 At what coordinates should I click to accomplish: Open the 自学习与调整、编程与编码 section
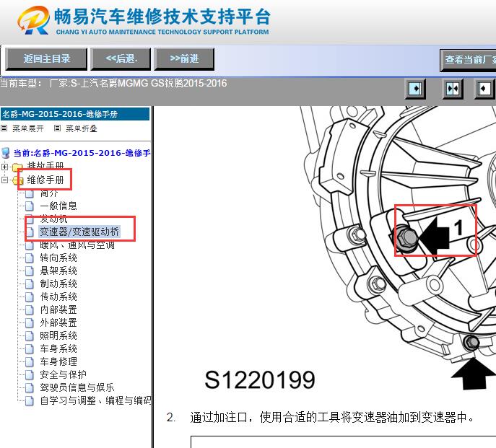pyautogui.click(x=95, y=400)
